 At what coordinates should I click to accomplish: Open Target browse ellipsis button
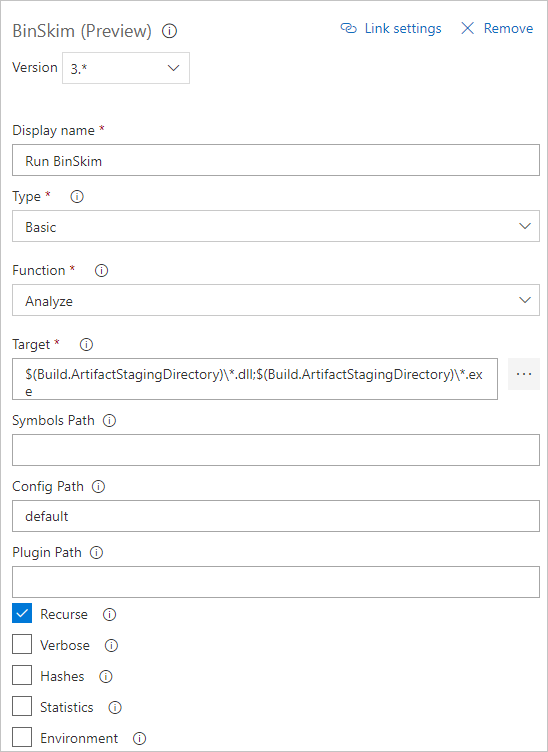524,374
